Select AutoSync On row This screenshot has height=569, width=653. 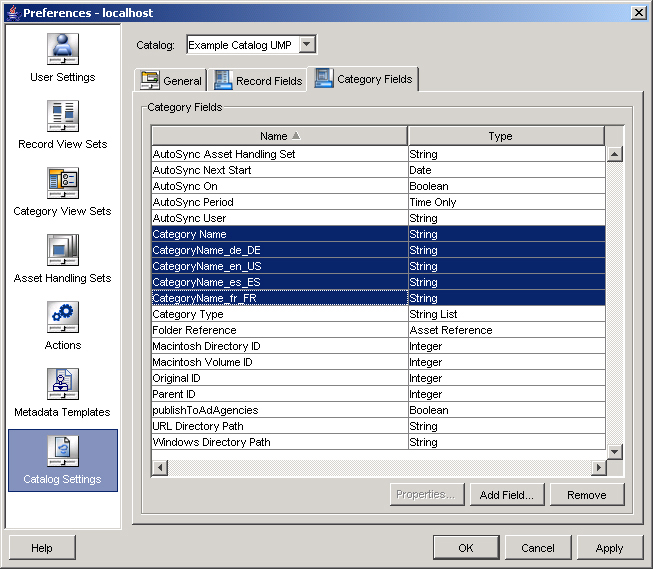click(378, 186)
